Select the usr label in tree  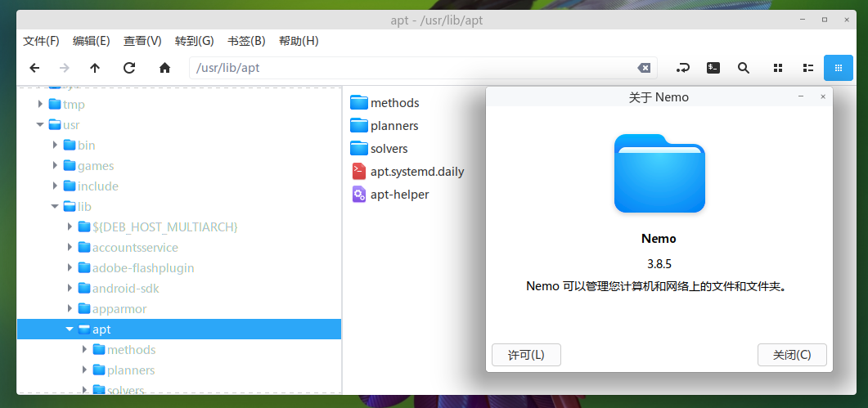(x=71, y=124)
